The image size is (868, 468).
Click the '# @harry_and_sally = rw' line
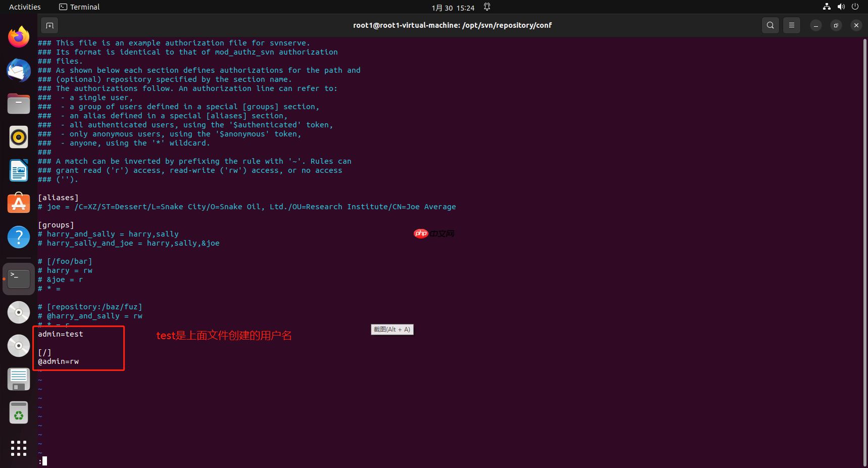tap(90, 316)
